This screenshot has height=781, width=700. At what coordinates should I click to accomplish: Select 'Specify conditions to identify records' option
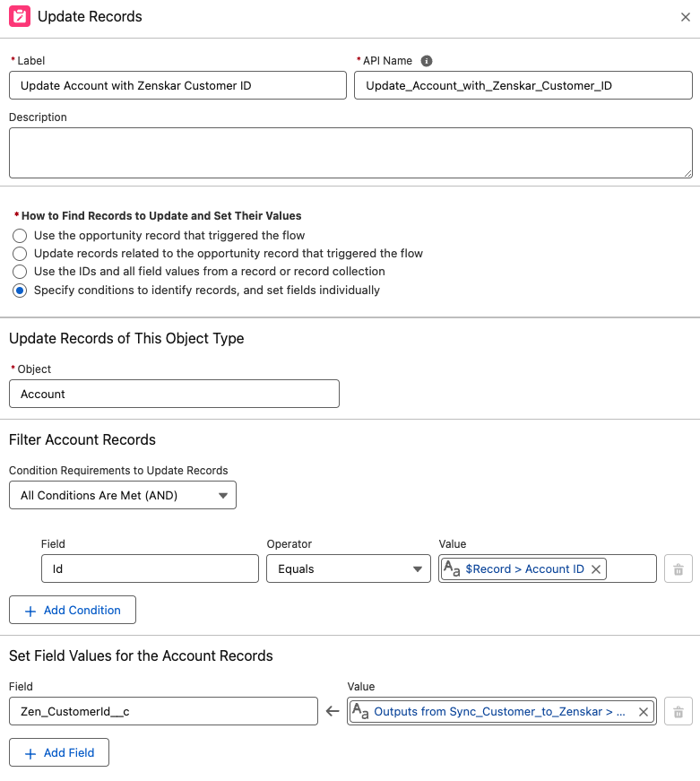[20, 291]
